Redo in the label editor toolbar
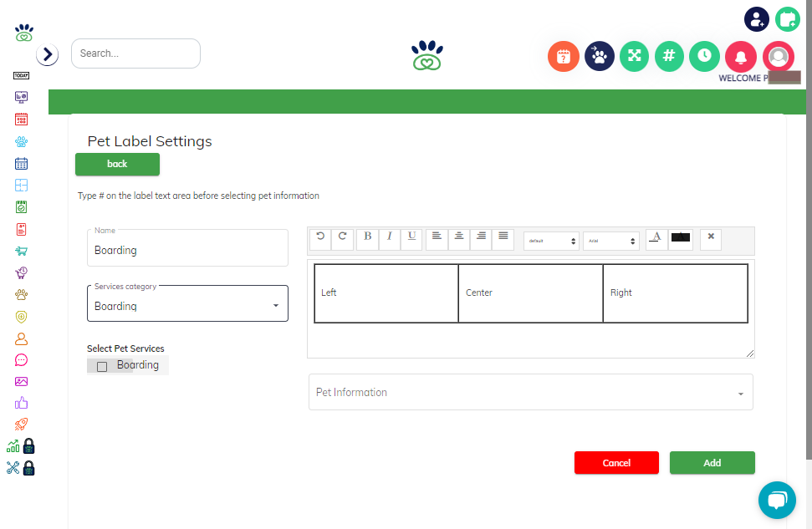This screenshot has height=529, width=812. [342, 238]
